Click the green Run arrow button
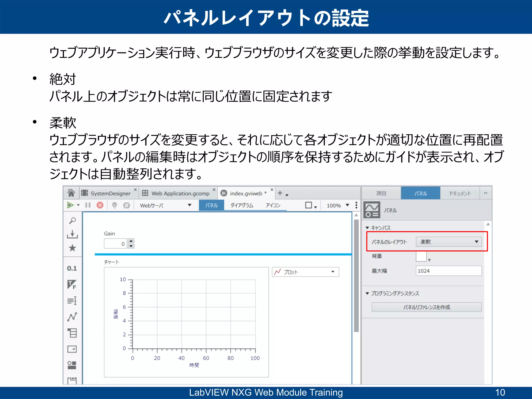Image resolution: width=532 pixels, height=399 pixels. coord(70,205)
